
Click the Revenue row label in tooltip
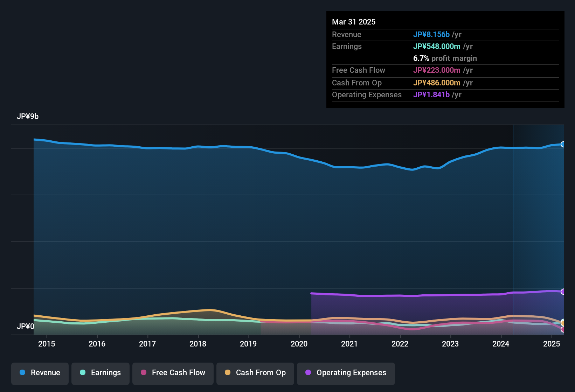pyautogui.click(x=347, y=34)
